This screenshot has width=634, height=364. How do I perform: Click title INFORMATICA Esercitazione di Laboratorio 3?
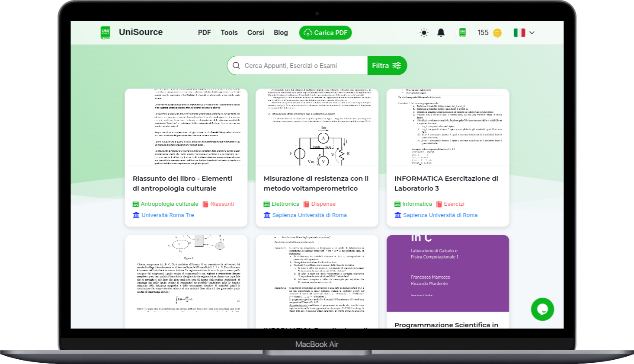[446, 183]
